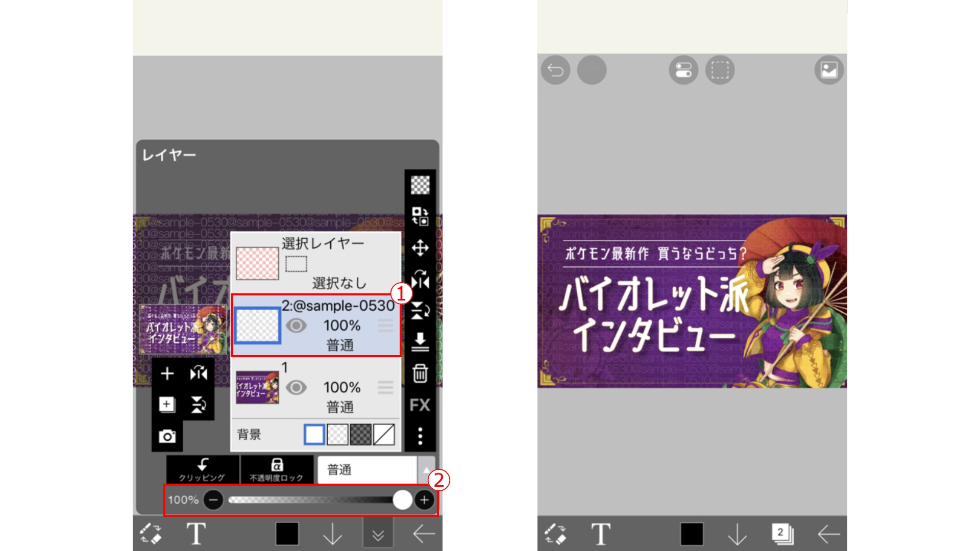Flip the layer horizontally
Viewport: 980px width, 551px height.
[199, 374]
